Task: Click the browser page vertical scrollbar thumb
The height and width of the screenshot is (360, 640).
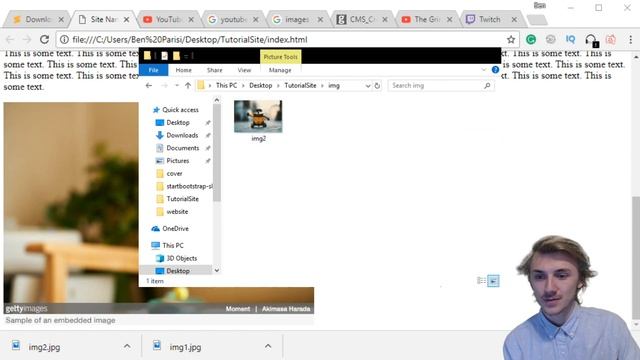Action: pyautogui.click(x=636, y=257)
